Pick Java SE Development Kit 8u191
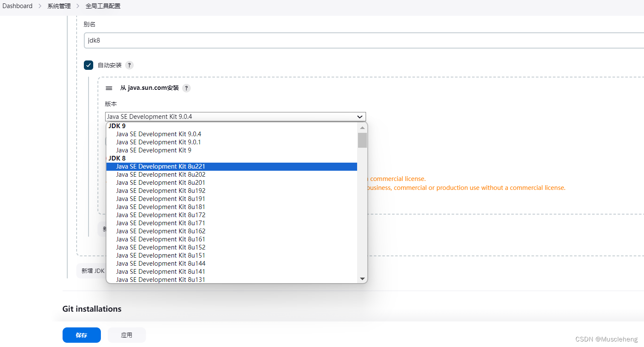 pos(232,199)
